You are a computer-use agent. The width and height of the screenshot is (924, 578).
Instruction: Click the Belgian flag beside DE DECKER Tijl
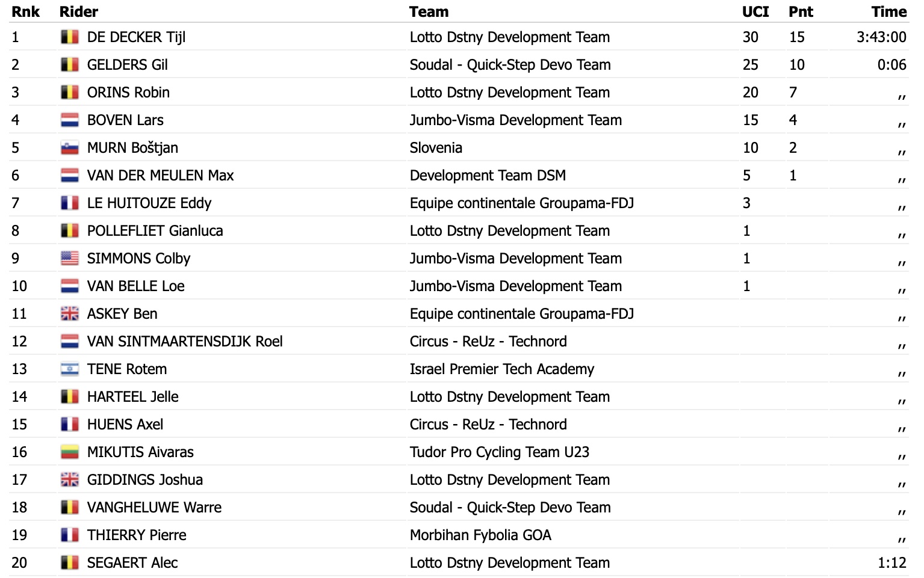tap(70, 37)
